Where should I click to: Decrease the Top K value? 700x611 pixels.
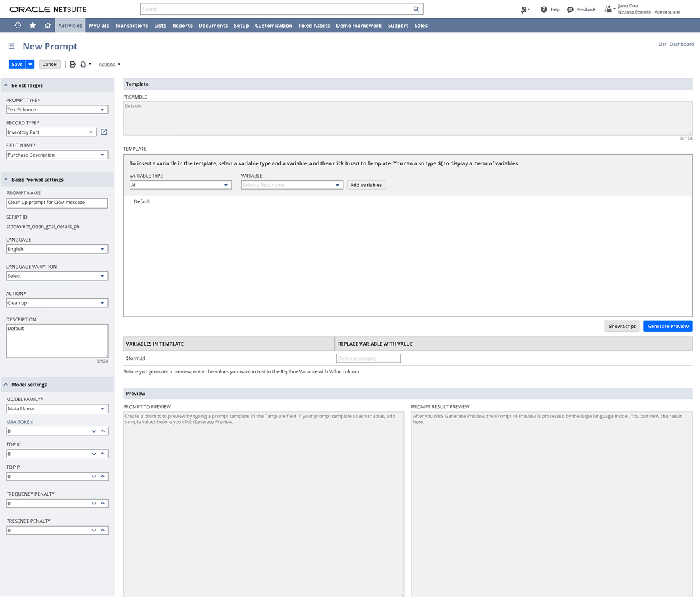click(94, 454)
